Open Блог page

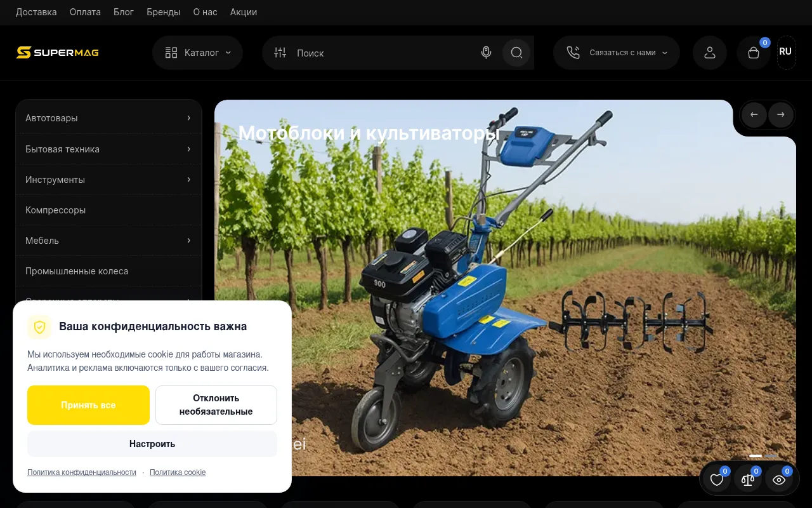coord(124,12)
